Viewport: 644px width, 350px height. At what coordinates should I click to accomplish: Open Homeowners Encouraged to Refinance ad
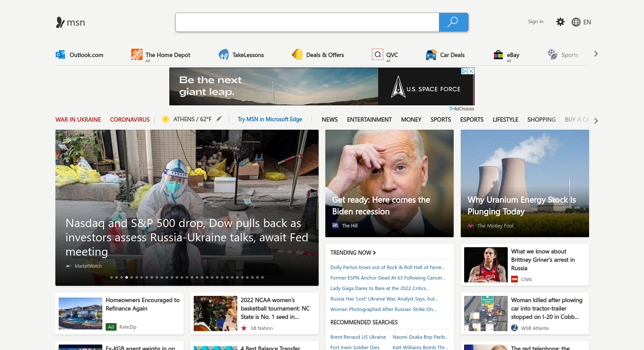119,313
